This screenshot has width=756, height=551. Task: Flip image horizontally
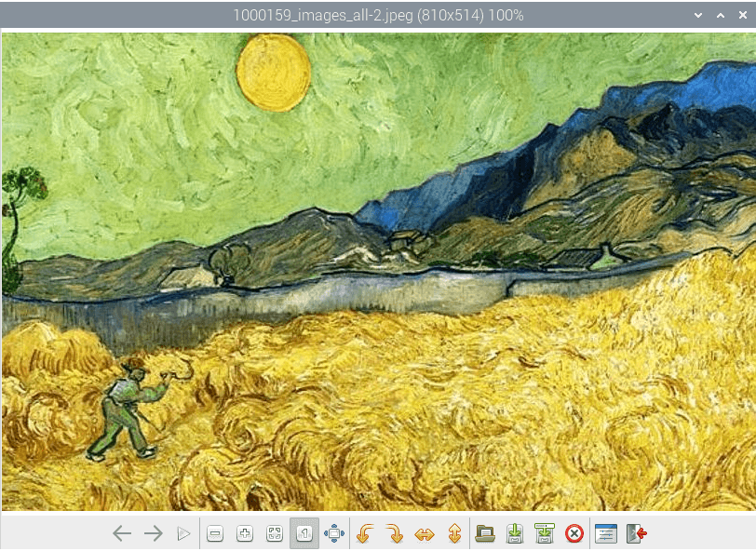pos(425,533)
